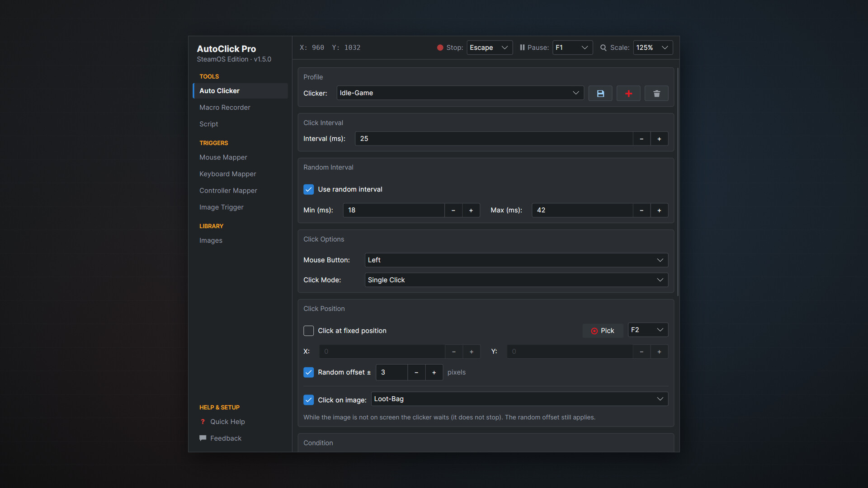Click the Feedback speech bubble icon
The width and height of the screenshot is (868, 488).
(x=203, y=438)
